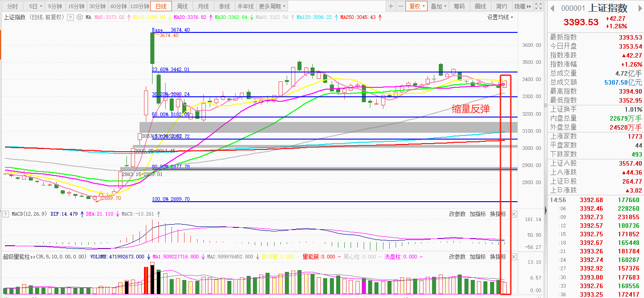The width and height of the screenshot is (644, 298).
Task: Switch to 半年线 half-year chart
Action: 246,6
